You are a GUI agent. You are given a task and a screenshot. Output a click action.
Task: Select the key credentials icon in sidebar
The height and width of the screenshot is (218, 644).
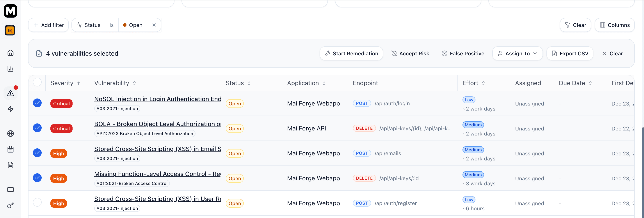[x=10, y=206]
